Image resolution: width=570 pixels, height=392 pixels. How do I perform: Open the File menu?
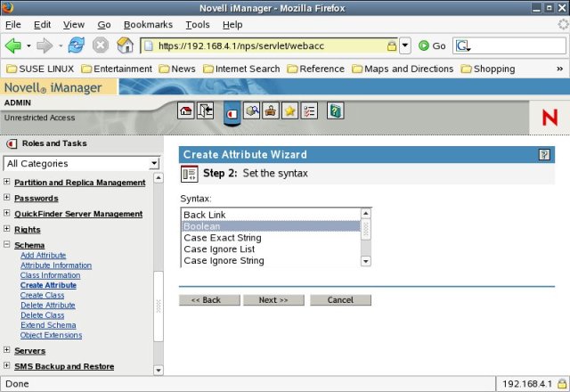pyautogui.click(x=13, y=25)
